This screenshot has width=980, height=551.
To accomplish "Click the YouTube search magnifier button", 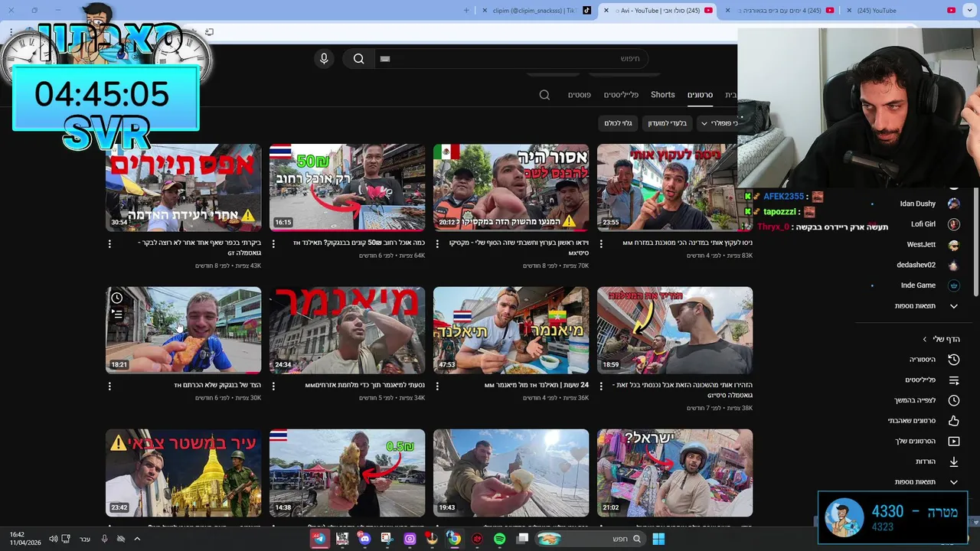I will click(358, 59).
